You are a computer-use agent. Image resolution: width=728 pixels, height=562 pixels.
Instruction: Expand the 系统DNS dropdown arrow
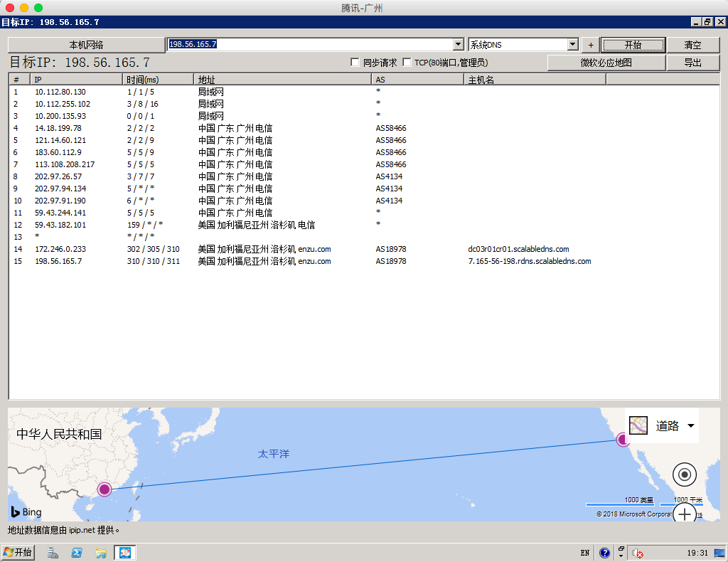(x=573, y=44)
